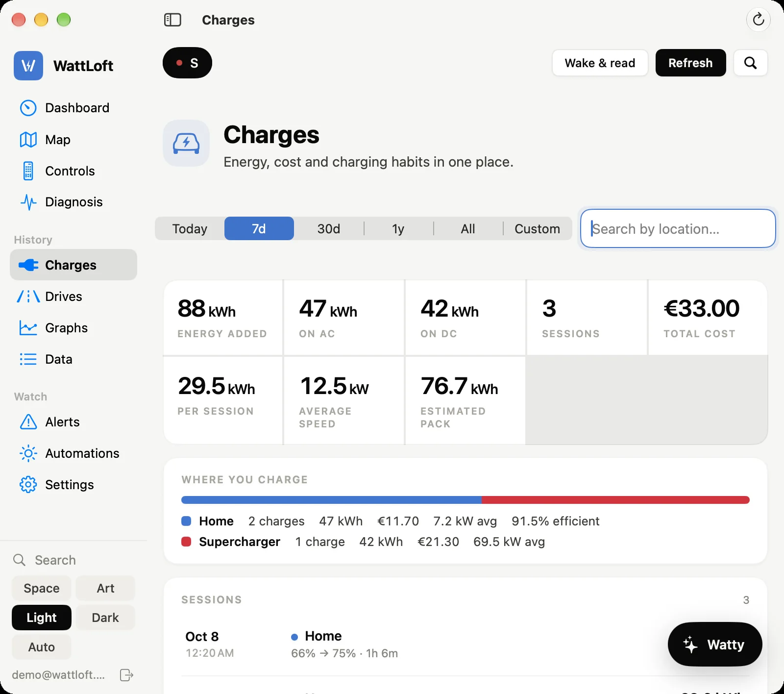The width and height of the screenshot is (784, 694).
Task: Switch theme to Space
Action: (x=42, y=588)
